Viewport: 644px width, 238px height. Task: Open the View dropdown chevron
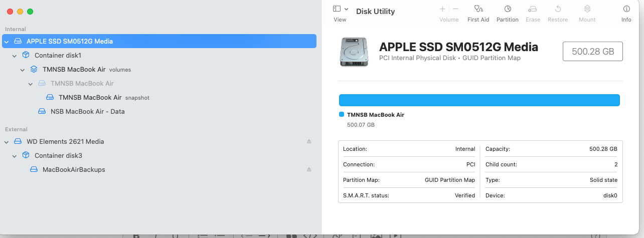click(347, 9)
